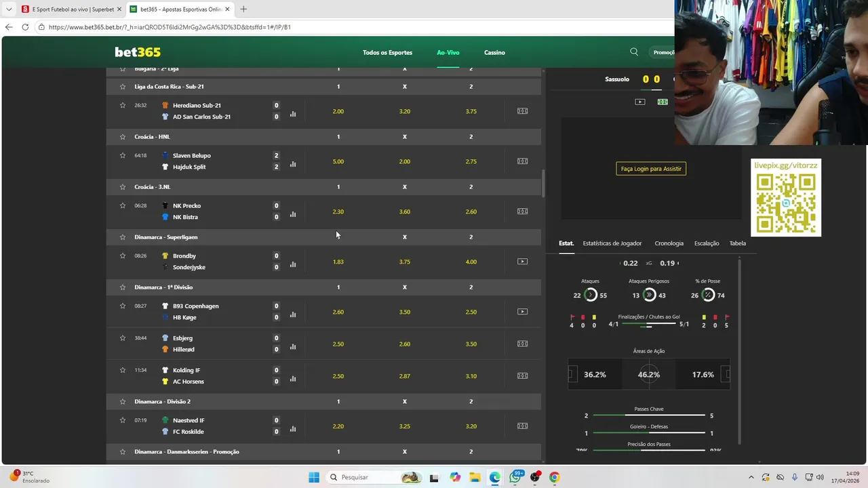The width and height of the screenshot is (868, 488).
Task: Click the bet365 logo
Action: tap(138, 52)
